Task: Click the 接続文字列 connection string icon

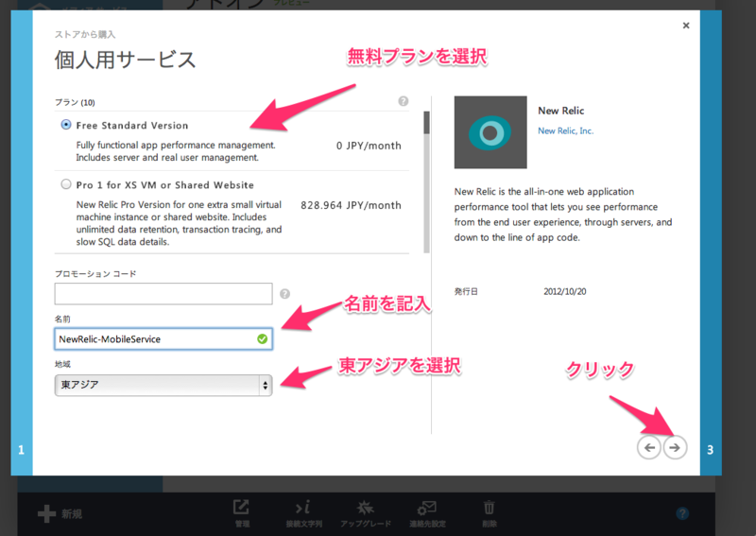Action: tap(303, 508)
